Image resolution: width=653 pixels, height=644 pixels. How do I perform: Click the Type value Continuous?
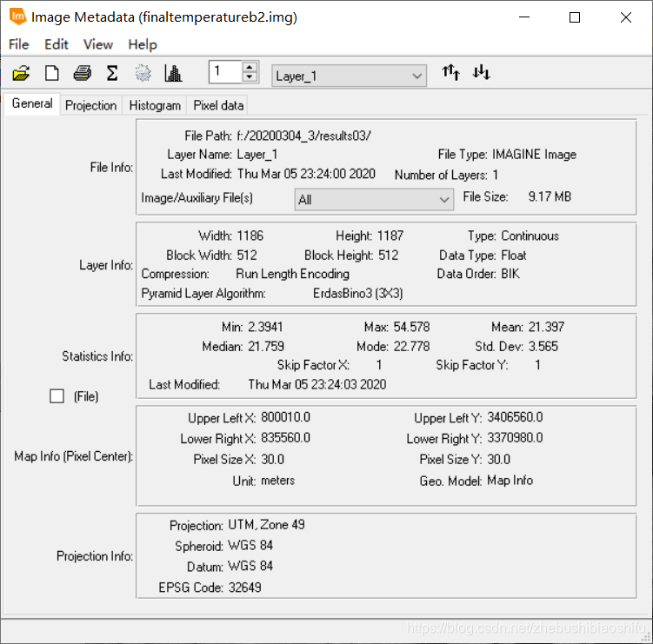(530, 236)
